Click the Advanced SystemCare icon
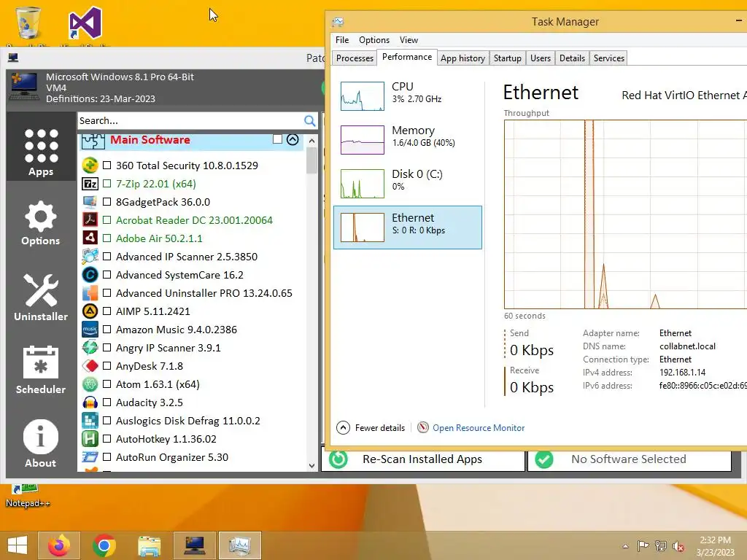 tap(90, 275)
